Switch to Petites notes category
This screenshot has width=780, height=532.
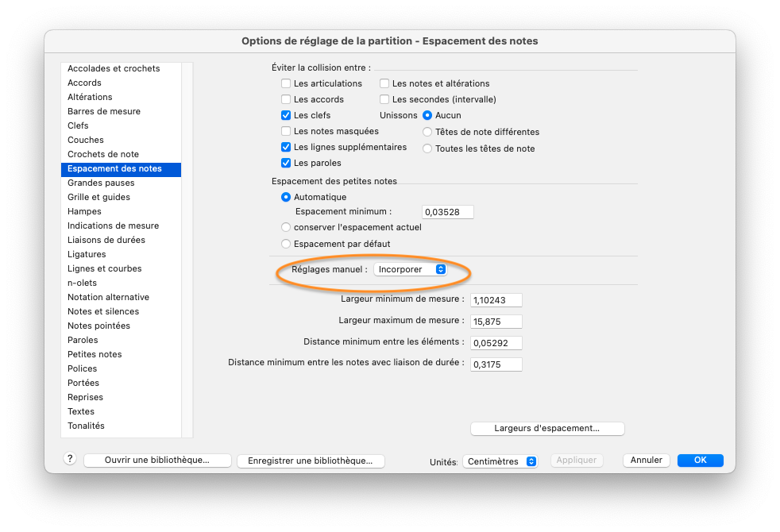coord(95,354)
